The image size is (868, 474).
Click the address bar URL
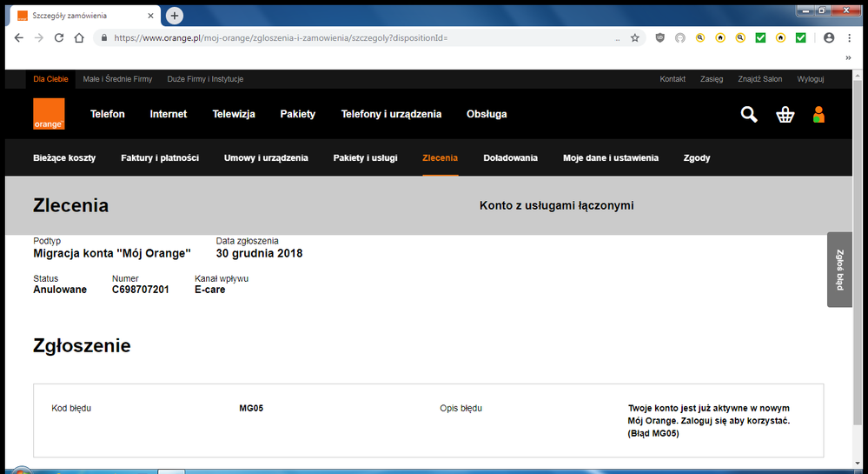(281, 37)
